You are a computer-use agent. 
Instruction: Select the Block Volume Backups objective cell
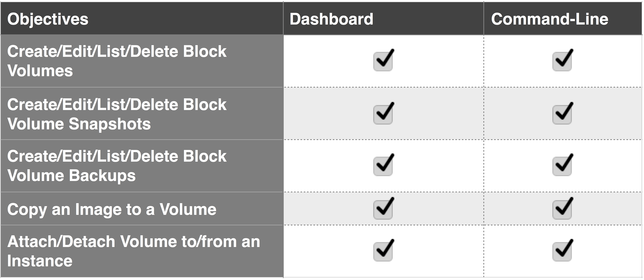[x=142, y=166]
